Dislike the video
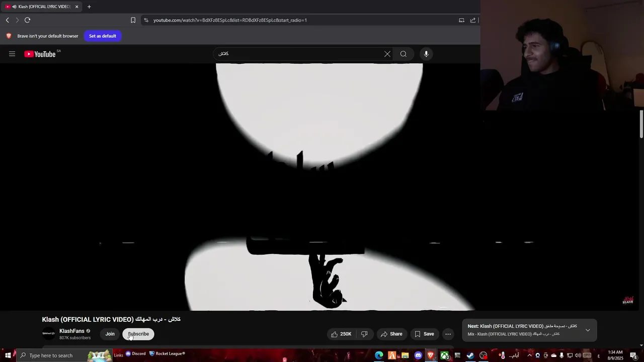The width and height of the screenshot is (644, 362). coord(364,334)
